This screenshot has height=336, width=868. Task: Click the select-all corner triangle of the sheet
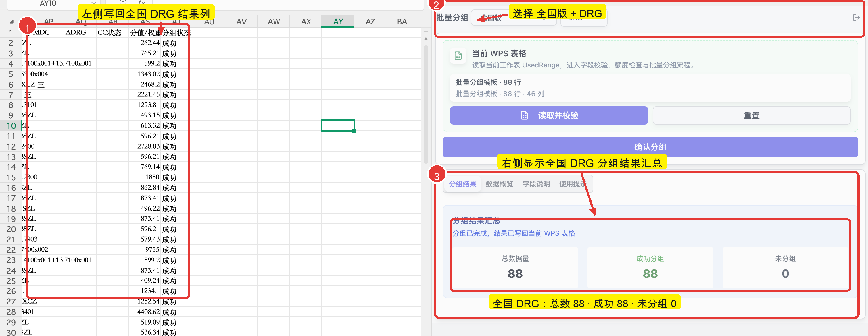pos(11,22)
